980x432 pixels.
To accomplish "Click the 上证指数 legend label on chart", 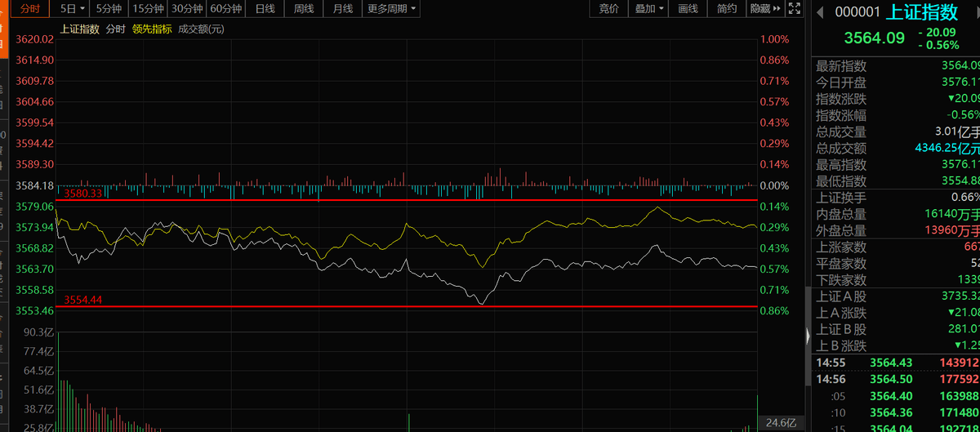I will [x=80, y=29].
